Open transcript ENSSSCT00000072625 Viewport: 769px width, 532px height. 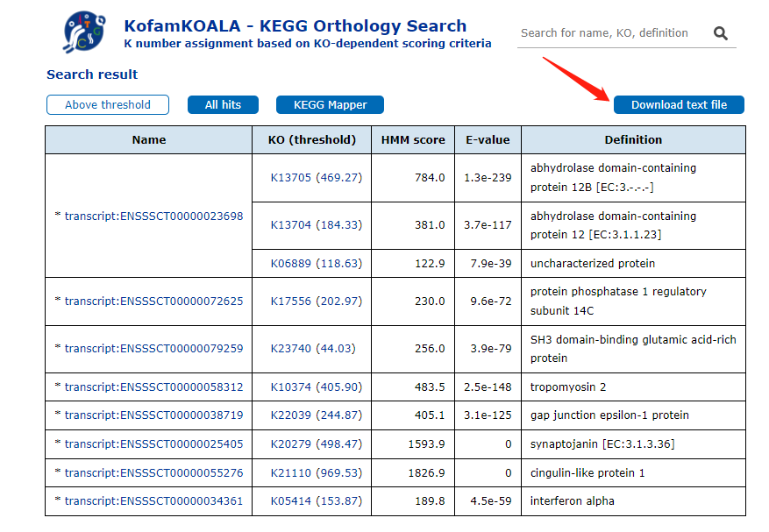[x=154, y=301]
